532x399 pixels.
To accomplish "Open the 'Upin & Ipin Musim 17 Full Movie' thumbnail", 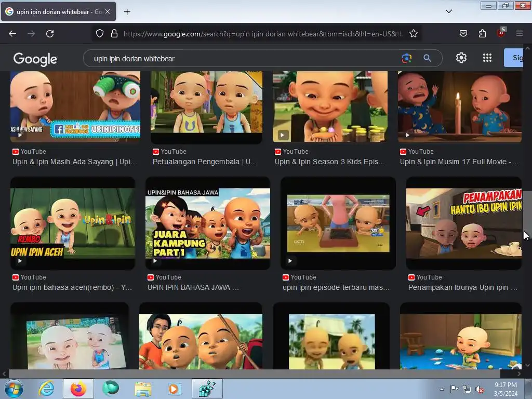I will pyautogui.click(x=460, y=107).
